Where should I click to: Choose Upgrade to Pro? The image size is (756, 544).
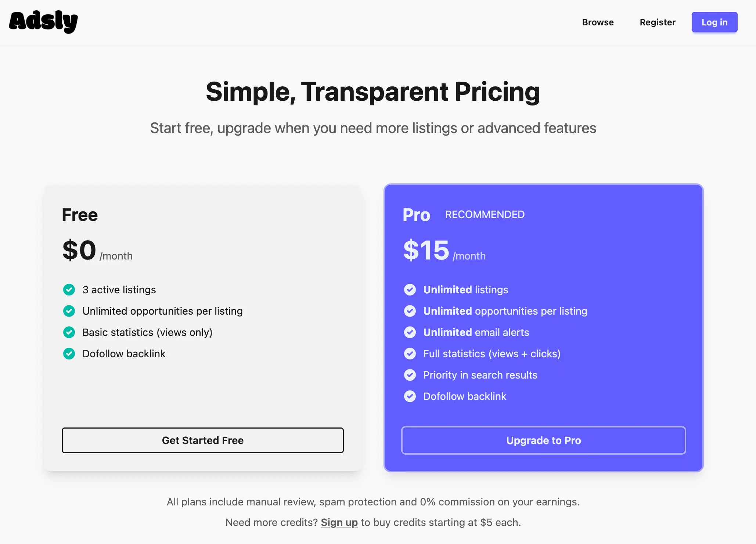tap(543, 440)
